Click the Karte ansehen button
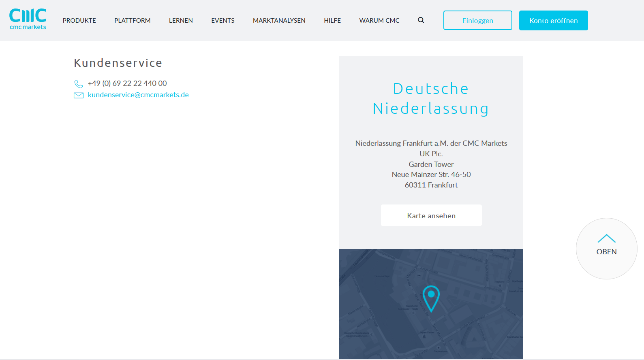644x360 pixels. 431,215
